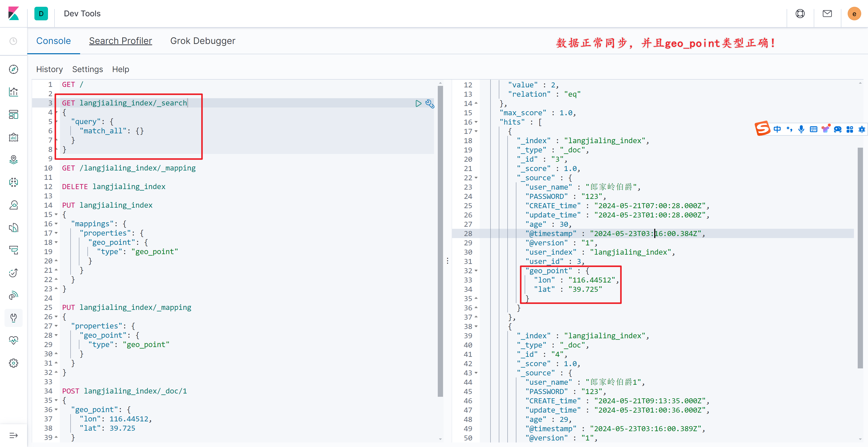Open request options wrench icon
The height and width of the screenshot is (447, 868).
click(430, 103)
